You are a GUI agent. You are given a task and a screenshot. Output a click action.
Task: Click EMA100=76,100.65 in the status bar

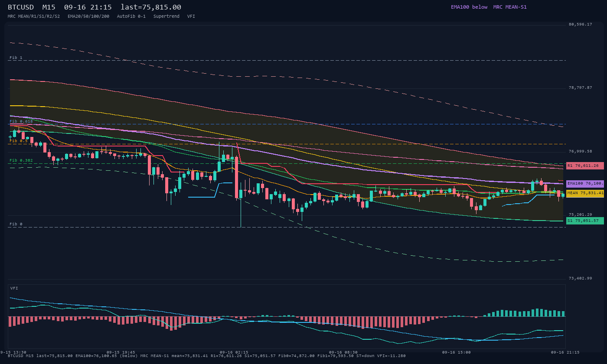click(x=95, y=356)
